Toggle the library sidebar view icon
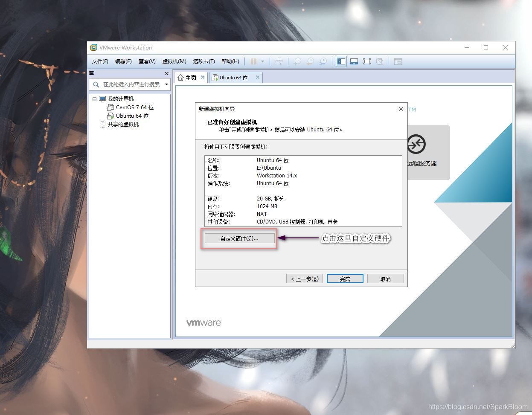Viewport: 532px width, 415px height. [x=341, y=61]
